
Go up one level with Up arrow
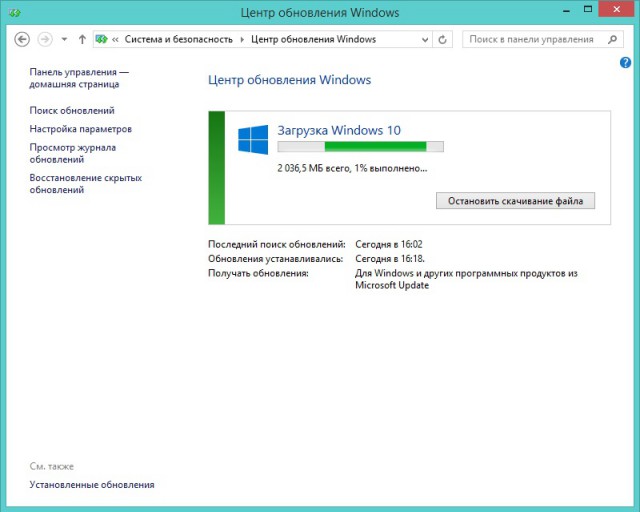pos(82,40)
